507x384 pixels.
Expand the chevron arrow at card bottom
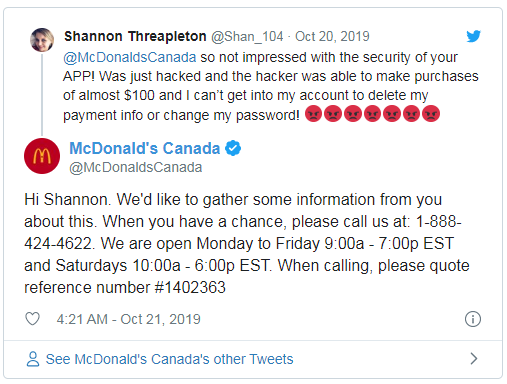[x=474, y=358]
